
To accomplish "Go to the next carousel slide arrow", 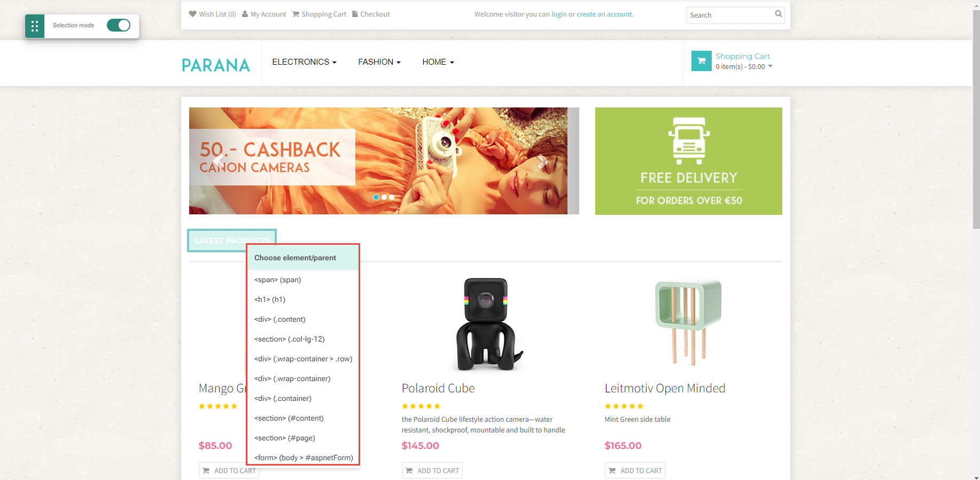I will point(542,161).
